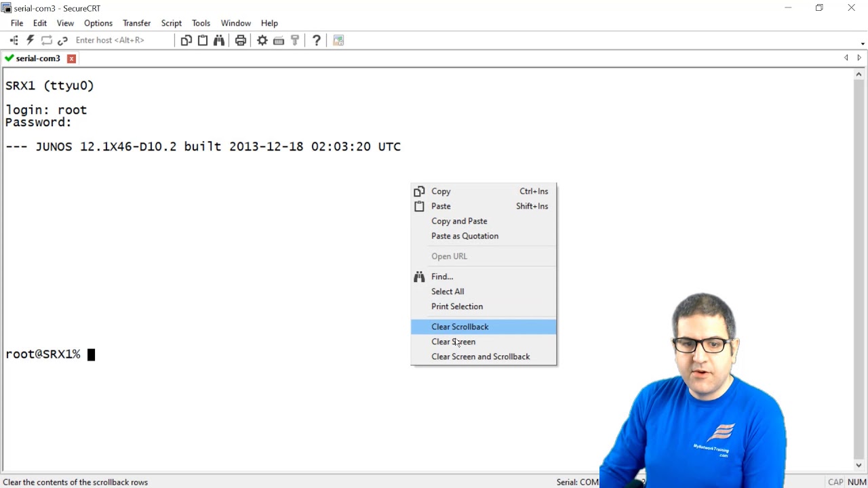Click the toolbar Paste clipboard icon
868x488 pixels.
pos(202,41)
